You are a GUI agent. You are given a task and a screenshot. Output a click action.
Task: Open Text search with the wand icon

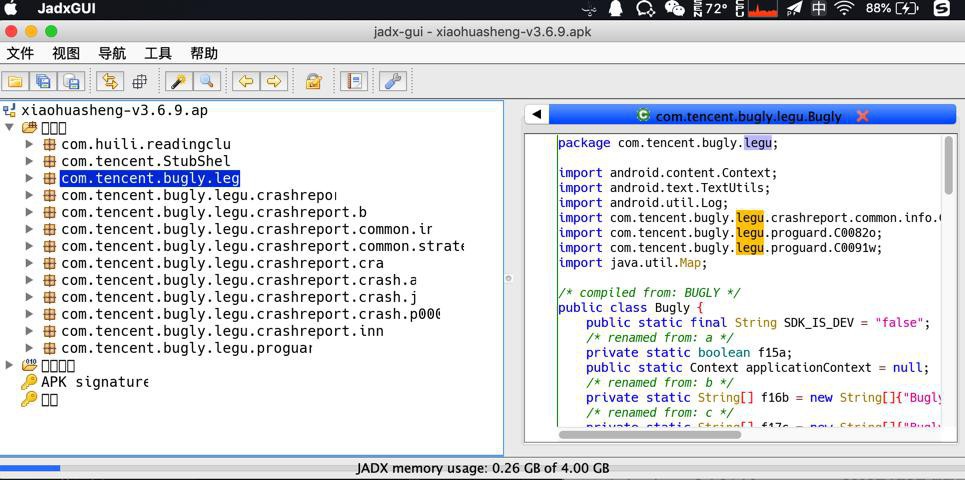(178, 81)
